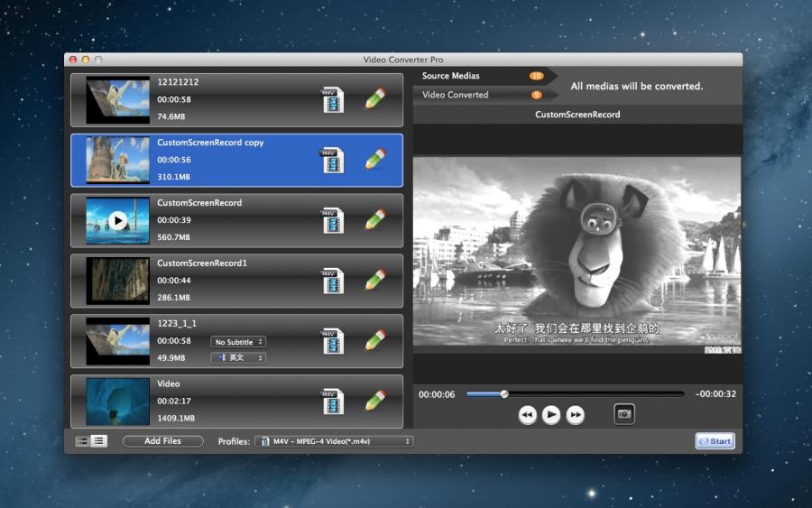Open M4V format icon for CustomScreenRecord copy
The image size is (812, 508).
click(x=332, y=160)
